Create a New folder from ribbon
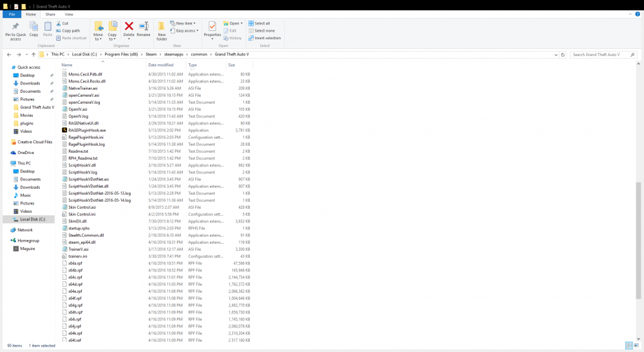Screen dimensions: 644x352 click(162, 30)
